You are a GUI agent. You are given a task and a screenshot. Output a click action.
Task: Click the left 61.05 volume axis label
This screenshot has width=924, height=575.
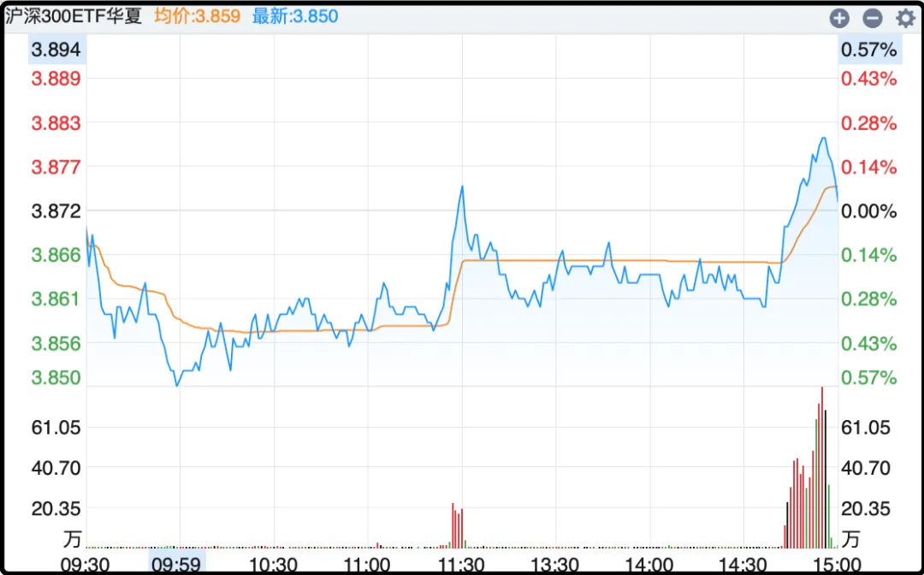point(56,427)
